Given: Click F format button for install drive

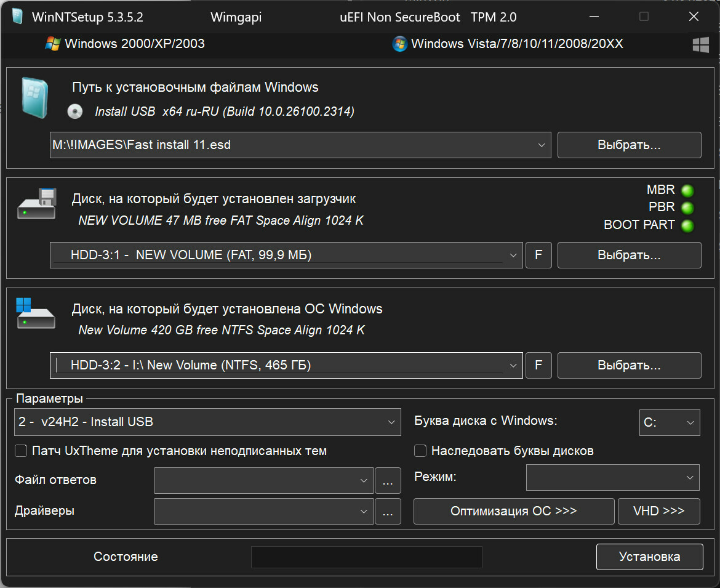Looking at the screenshot, I should click(538, 365).
